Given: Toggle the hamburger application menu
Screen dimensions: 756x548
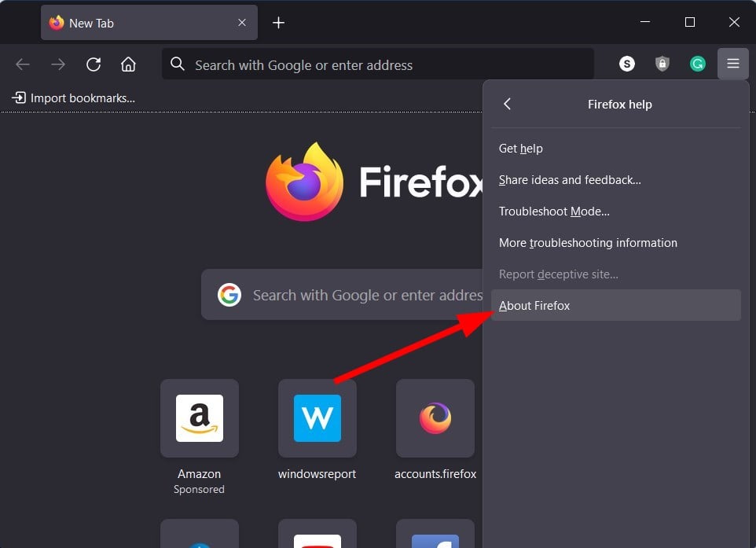Looking at the screenshot, I should tap(733, 64).
